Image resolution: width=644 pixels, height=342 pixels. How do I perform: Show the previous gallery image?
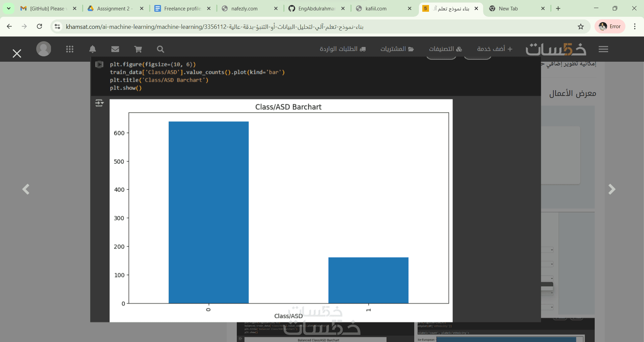(26, 189)
